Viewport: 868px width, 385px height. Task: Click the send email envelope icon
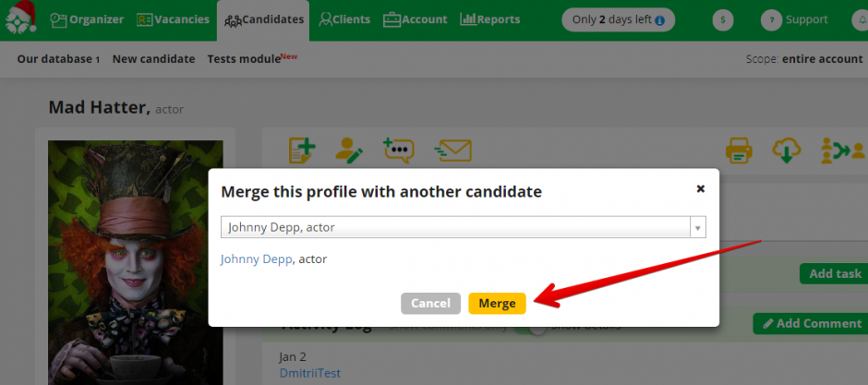pyautogui.click(x=453, y=150)
